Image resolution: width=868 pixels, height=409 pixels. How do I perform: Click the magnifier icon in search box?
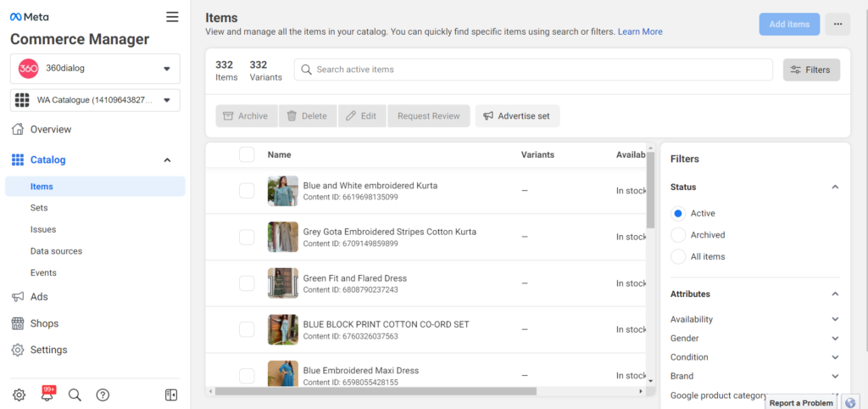pos(306,70)
